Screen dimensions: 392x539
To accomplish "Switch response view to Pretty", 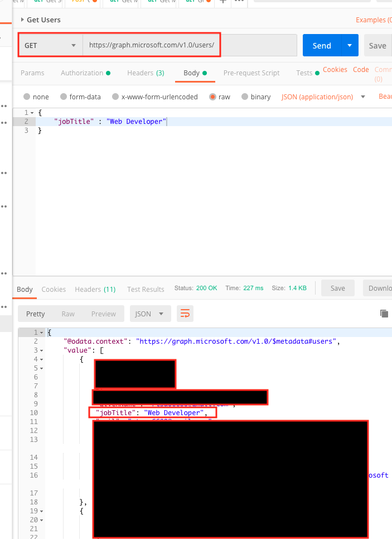I will tap(35, 314).
